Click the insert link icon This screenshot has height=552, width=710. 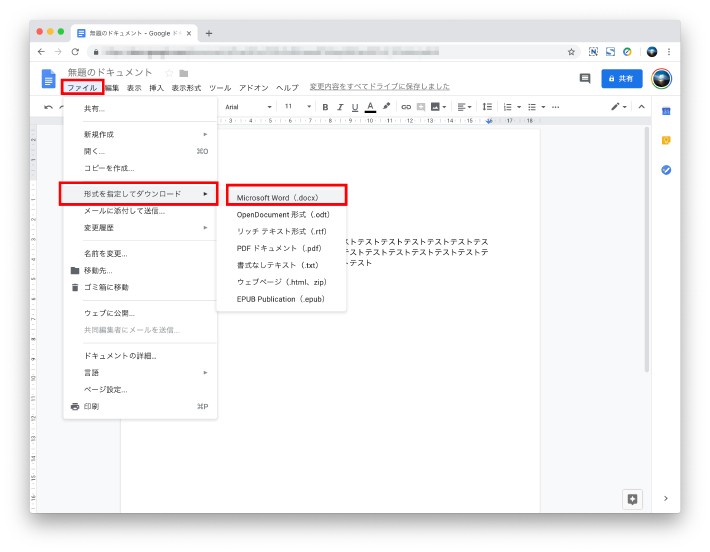coord(406,107)
